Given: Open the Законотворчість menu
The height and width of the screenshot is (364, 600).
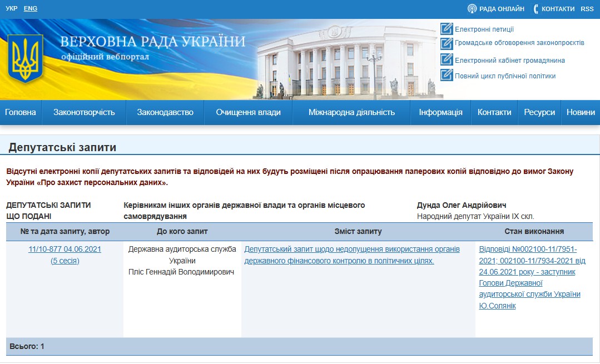Looking at the screenshot, I should pyautogui.click(x=84, y=112).
